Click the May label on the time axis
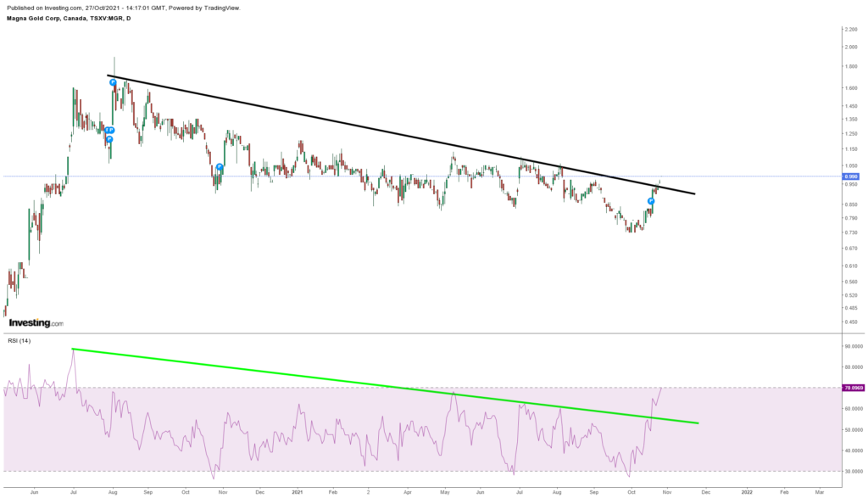The height and width of the screenshot is (498, 868). coord(444,491)
